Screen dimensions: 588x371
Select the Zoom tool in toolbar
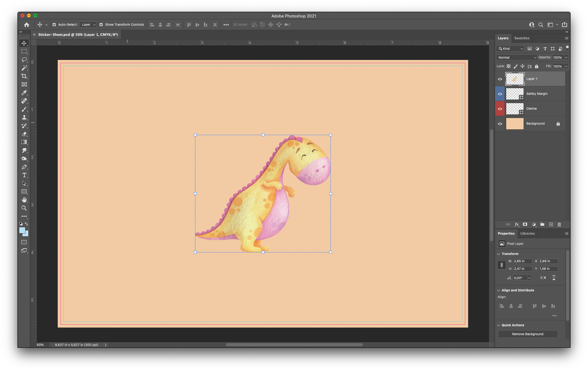click(24, 208)
